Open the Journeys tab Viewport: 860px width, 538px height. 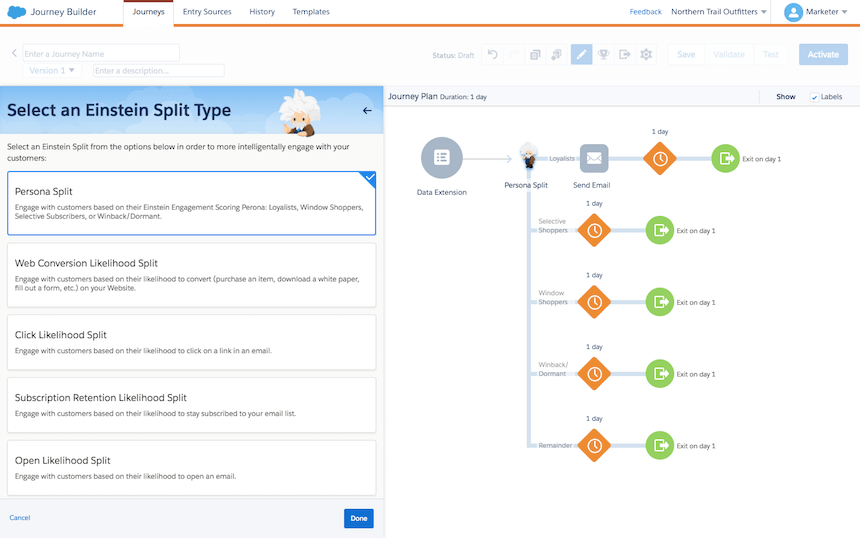[149, 12]
